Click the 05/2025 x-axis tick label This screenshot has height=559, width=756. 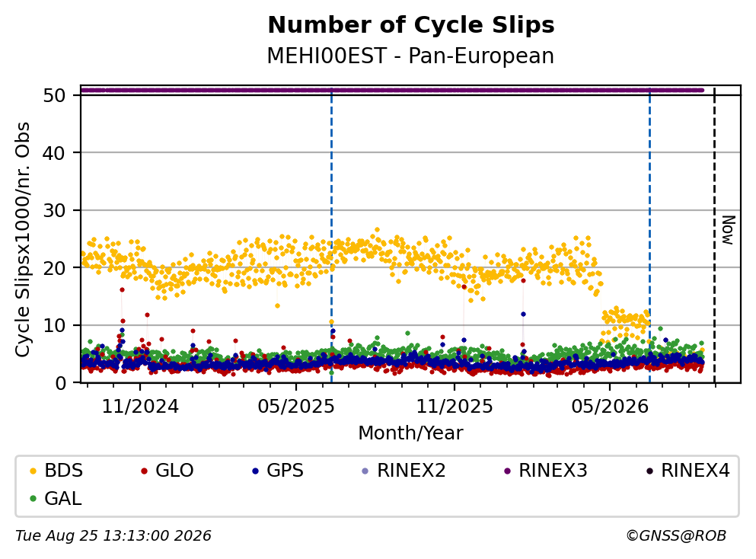pos(296,407)
